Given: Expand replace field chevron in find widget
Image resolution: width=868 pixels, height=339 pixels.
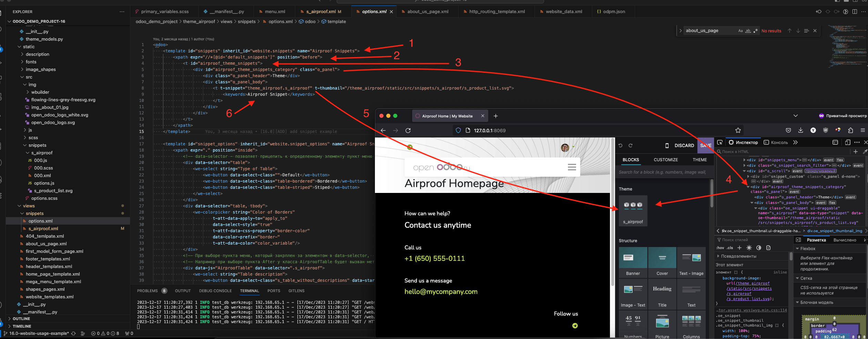Looking at the screenshot, I should coord(681,31).
